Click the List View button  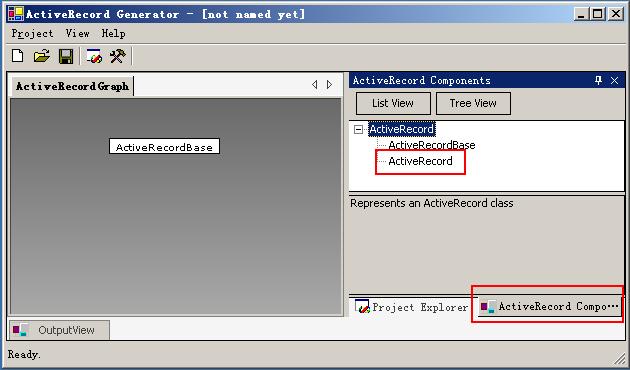pos(393,103)
